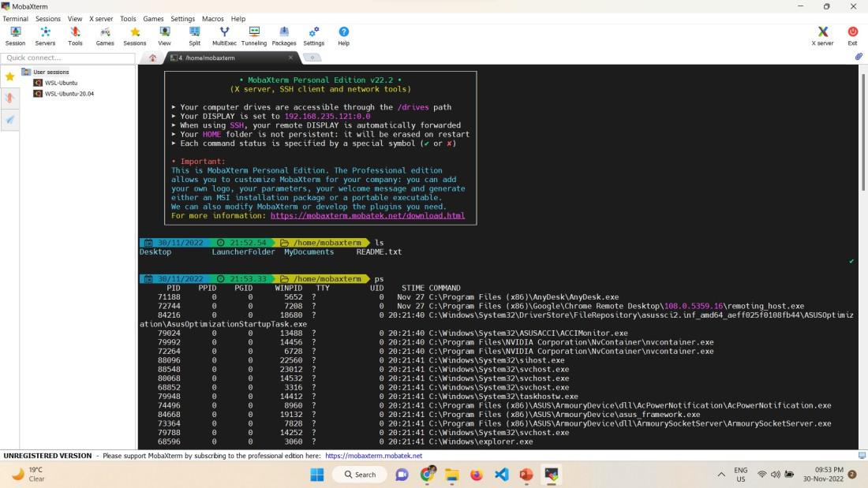Open the new tab button
This screenshot has width=868, height=488.
(x=312, y=58)
